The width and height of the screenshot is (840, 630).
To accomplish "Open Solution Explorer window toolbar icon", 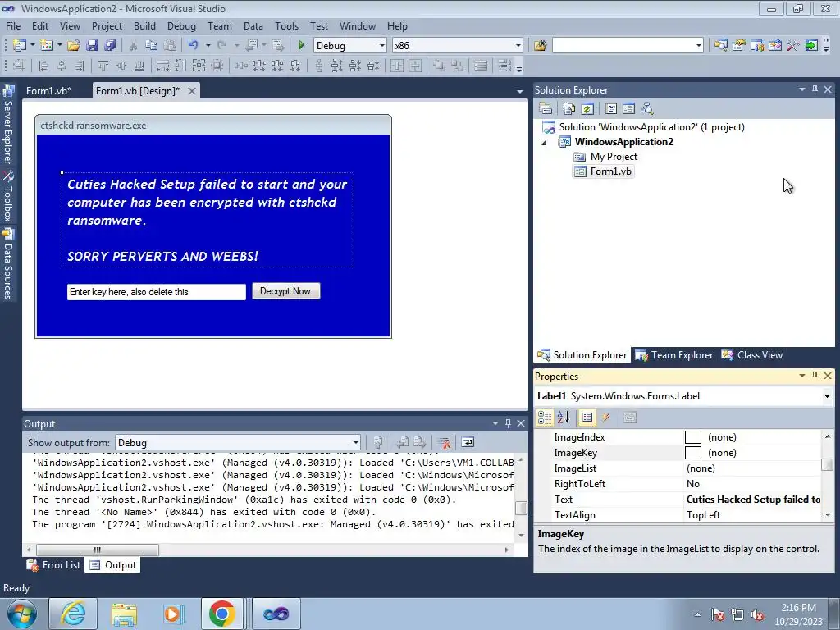I will [720, 46].
